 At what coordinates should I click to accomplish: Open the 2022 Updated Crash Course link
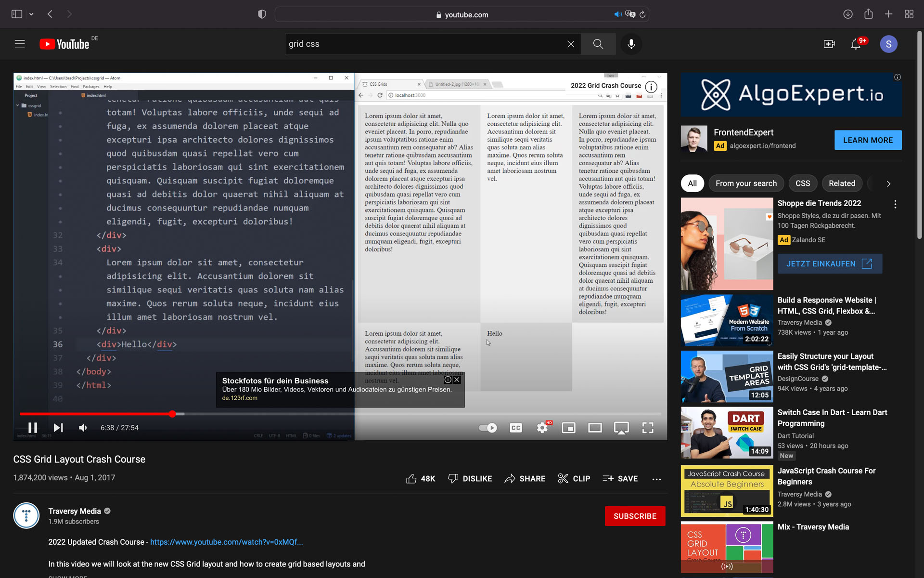click(226, 542)
